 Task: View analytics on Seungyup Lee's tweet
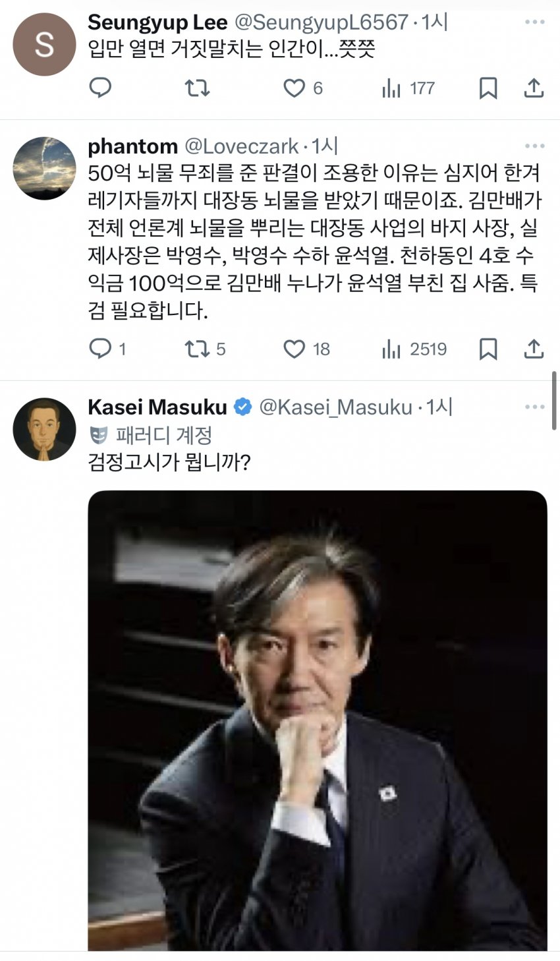(391, 88)
